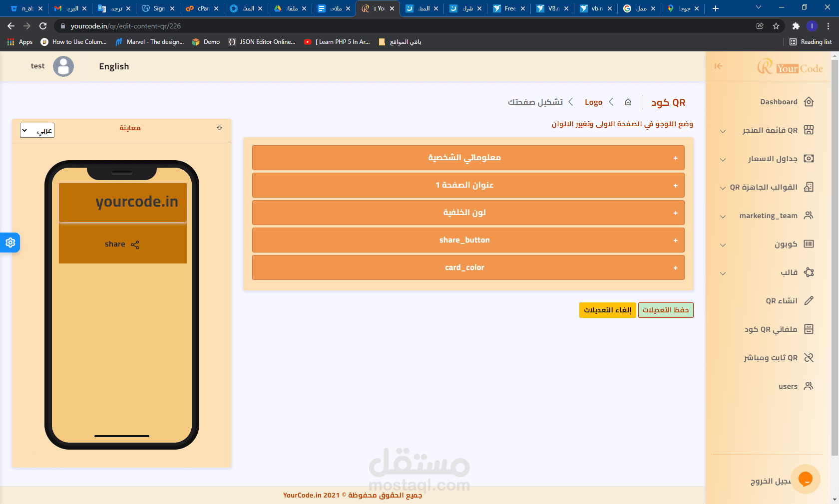Expand the كوبون sidebar chevron
This screenshot has width=839, height=504.
tap(723, 245)
